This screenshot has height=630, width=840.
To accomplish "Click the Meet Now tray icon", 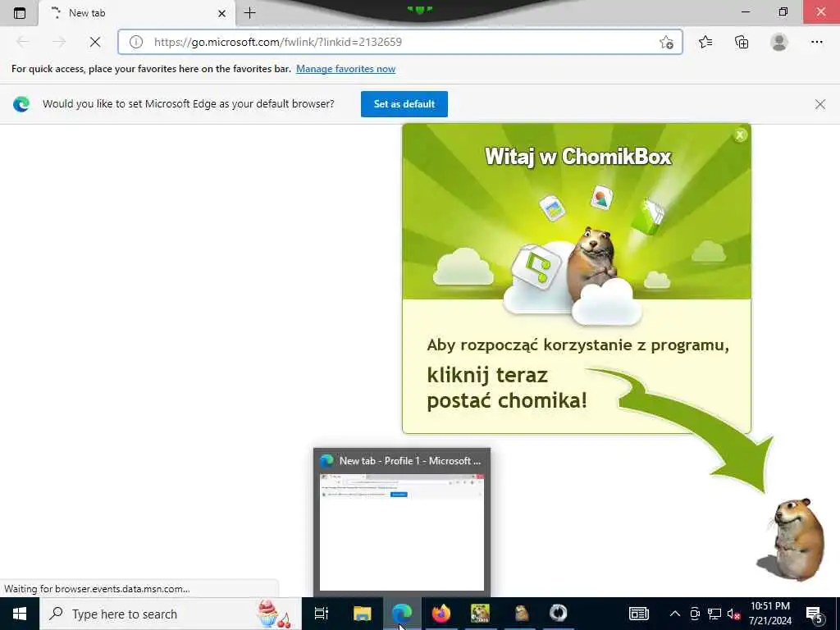I will click(695, 614).
